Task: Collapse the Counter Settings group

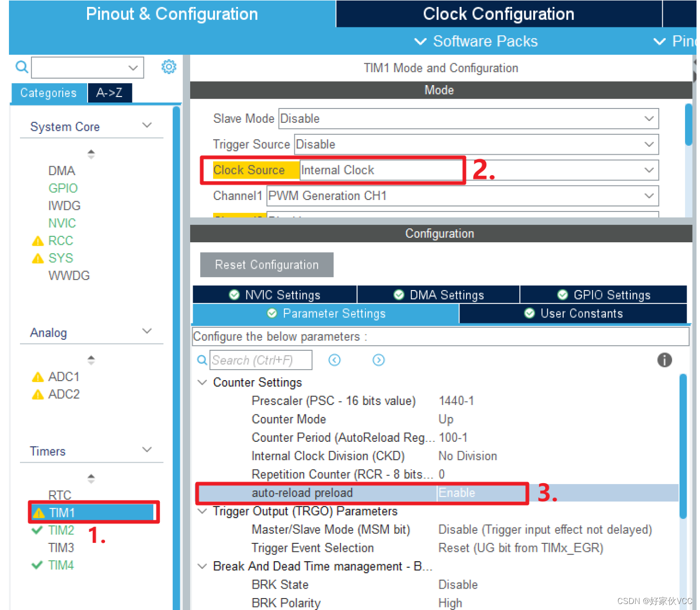Action: 202,383
